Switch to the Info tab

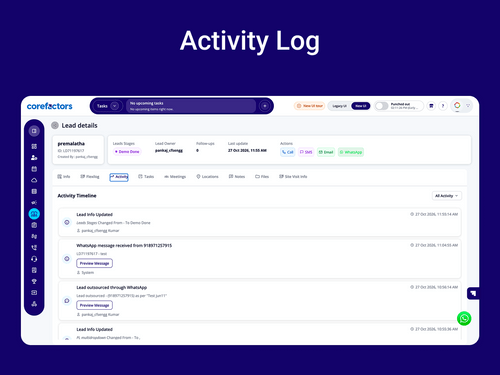coord(64,177)
